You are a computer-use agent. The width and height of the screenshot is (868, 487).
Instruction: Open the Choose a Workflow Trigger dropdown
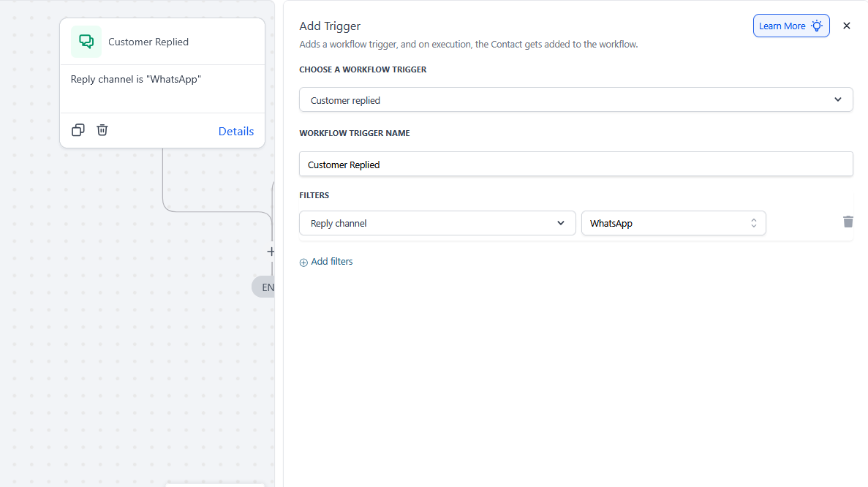575,100
